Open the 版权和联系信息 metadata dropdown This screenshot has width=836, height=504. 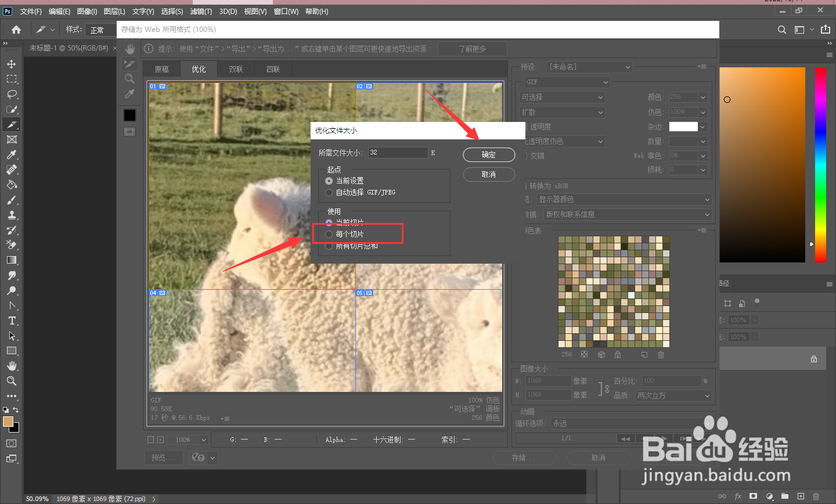point(628,214)
